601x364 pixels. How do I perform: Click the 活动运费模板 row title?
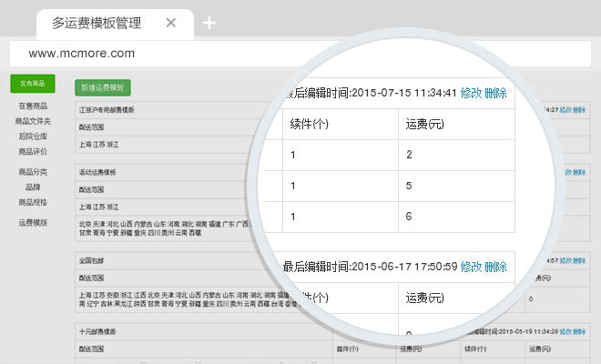pos(98,171)
